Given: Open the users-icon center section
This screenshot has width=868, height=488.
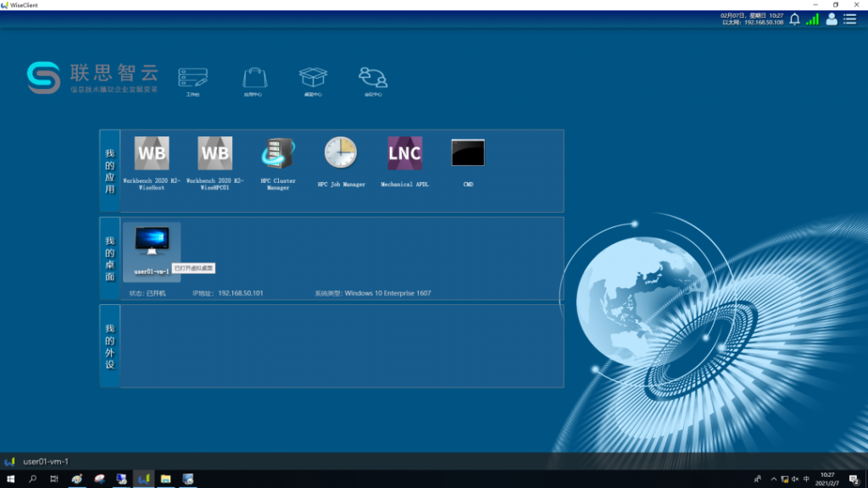Looking at the screenshot, I should click(x=373, y=79).
